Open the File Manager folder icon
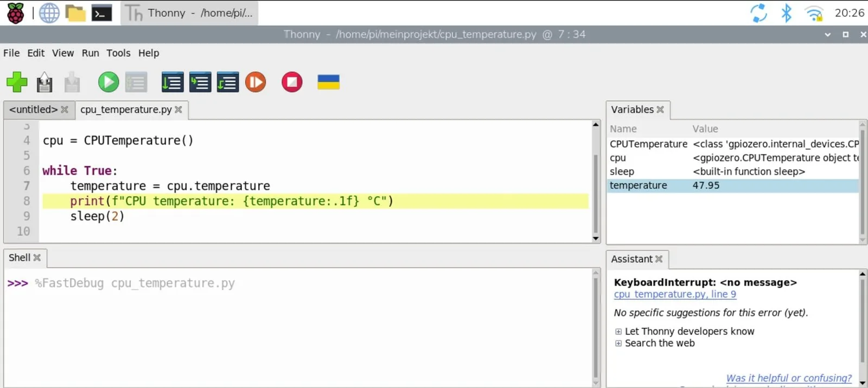This screenshot has height=388, width=868. 75,13
